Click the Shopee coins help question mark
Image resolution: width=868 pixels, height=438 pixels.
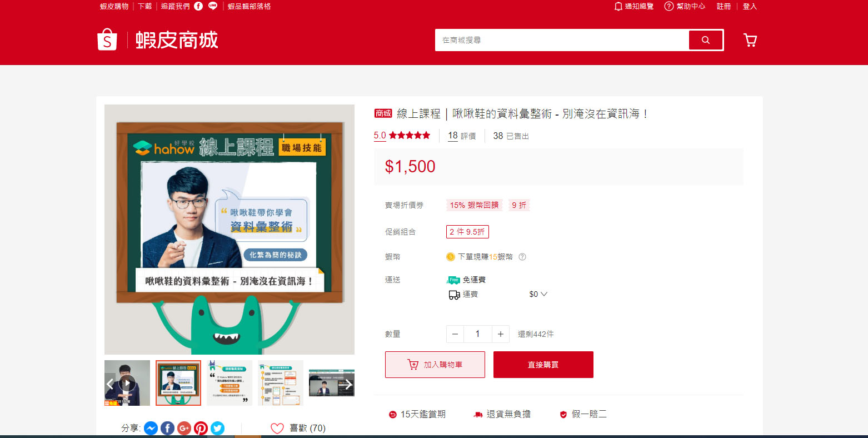coord(522,257)
